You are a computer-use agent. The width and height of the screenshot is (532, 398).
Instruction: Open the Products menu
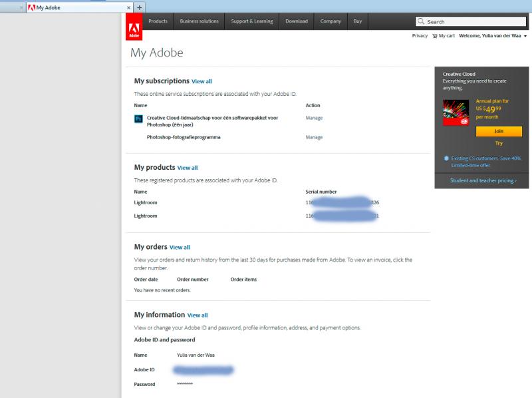[x=158, y=21]
